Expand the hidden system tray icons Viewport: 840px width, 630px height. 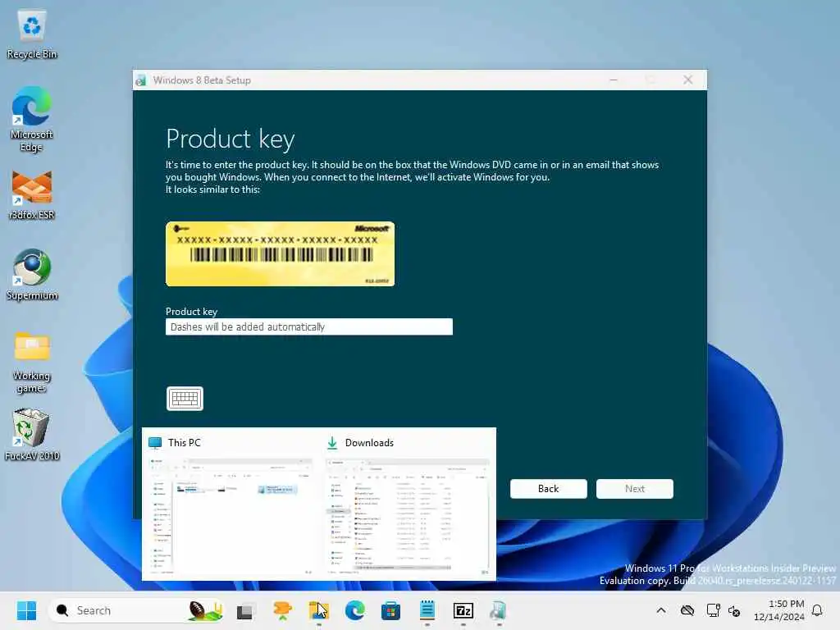(x=661, y=610)
